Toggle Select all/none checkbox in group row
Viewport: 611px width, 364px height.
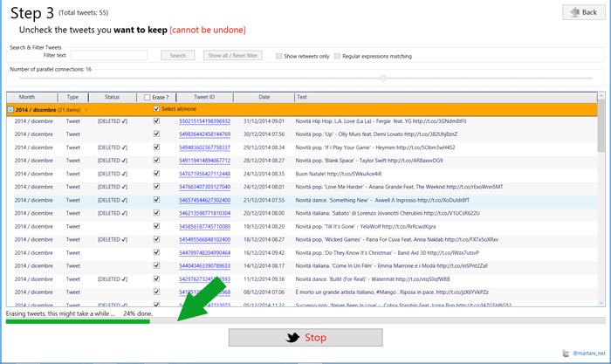click(156, 109)
